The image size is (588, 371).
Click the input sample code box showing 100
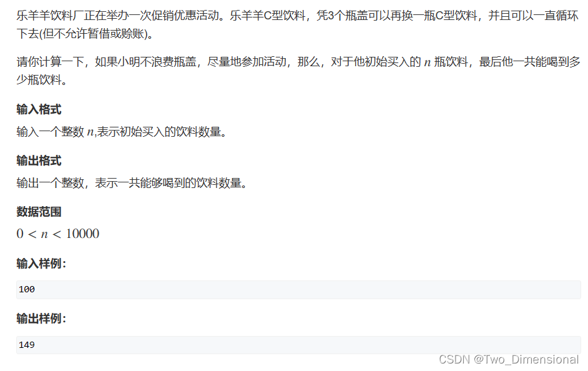point(298,290)
